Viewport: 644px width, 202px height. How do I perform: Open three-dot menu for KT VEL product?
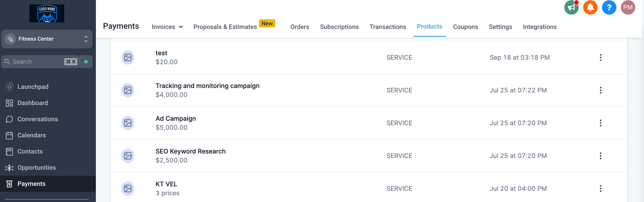click(600, 189)
